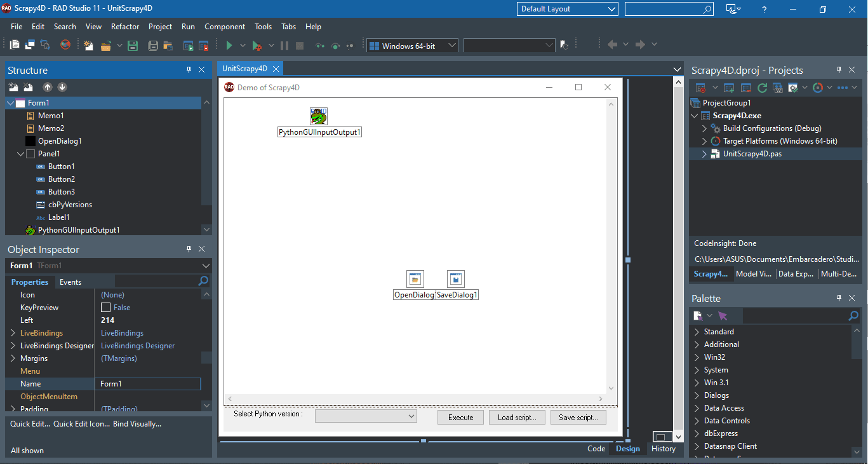Click the Quick Edit... link
Screen dimensions: 868x464
point(30,424)
